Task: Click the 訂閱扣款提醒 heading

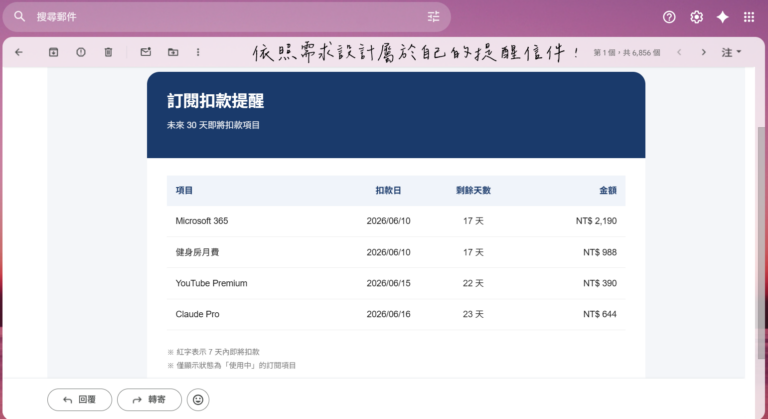Action: [216, 101]
